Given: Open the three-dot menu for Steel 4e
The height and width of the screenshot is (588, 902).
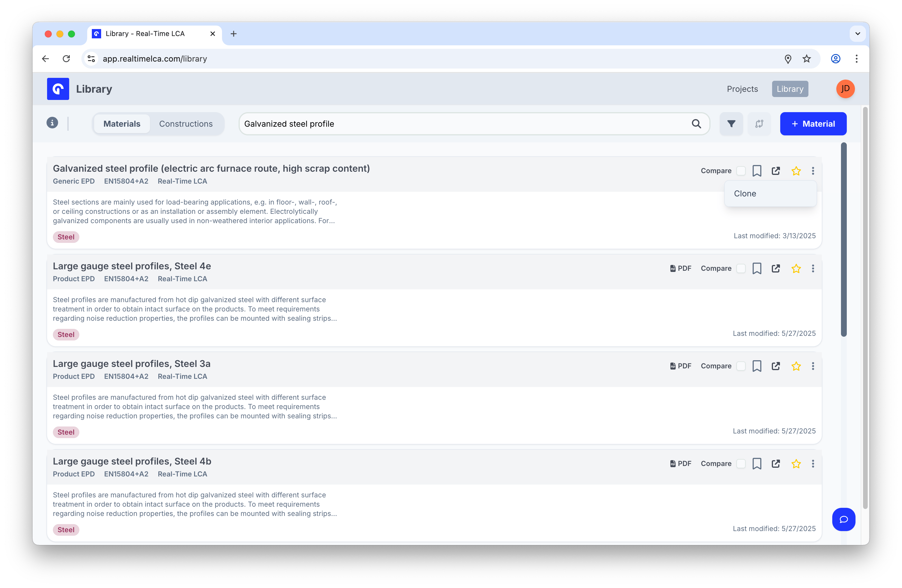Looking at the screenshot, I should pyautogui.click(x=813, y=268).
